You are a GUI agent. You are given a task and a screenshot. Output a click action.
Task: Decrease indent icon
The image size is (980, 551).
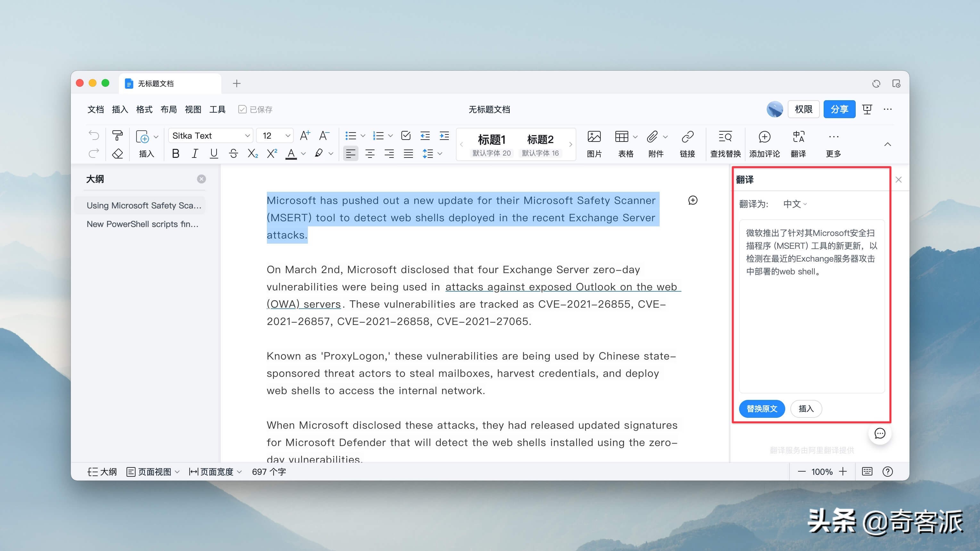[425, 136]
